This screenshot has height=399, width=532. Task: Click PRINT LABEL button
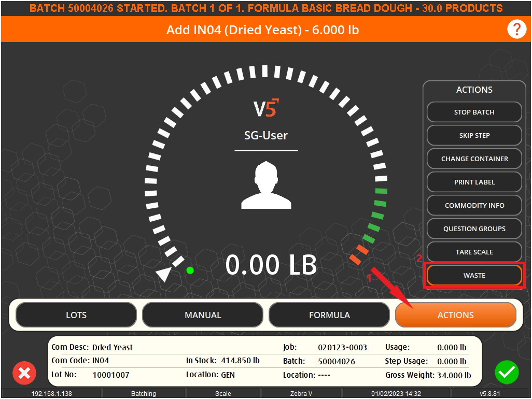pyautogui.click(x=474, y=182)
